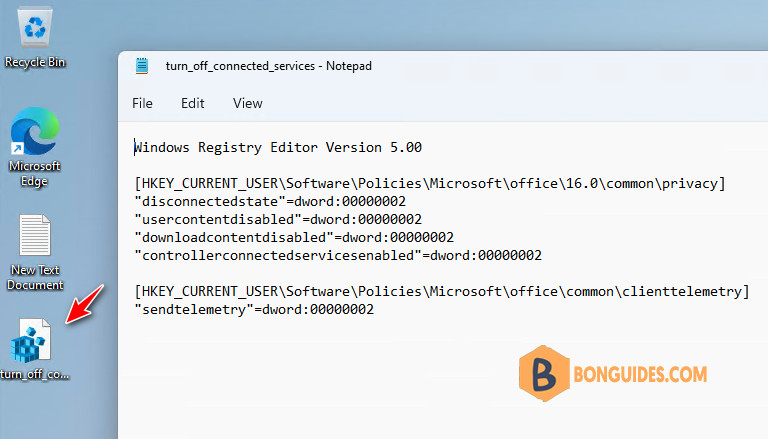The width and height of the screenshot is (768, 439).
Task: Click the BONGUIDES.COM watermark text
Action: (x=640, y=375)
